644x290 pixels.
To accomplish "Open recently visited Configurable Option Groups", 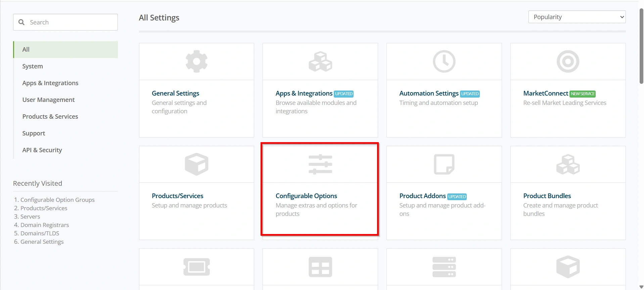I will coord(57,200).
